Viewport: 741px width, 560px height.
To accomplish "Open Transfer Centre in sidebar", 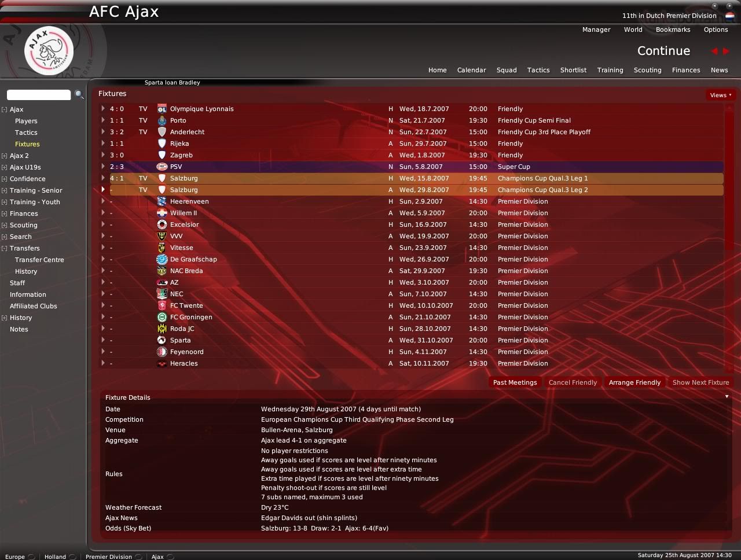I will click(x=39, y=260).
